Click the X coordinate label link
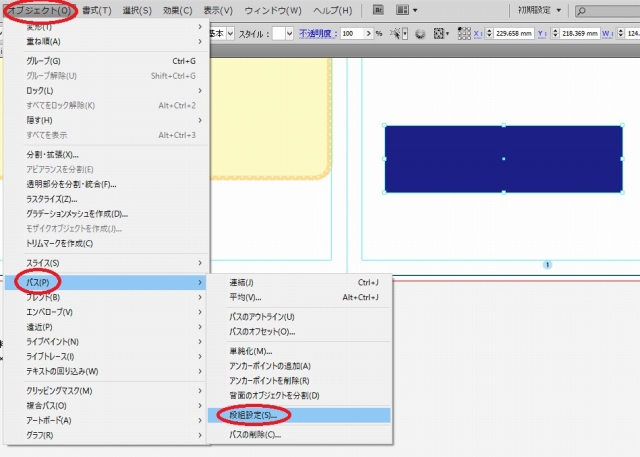 (478, 34)
